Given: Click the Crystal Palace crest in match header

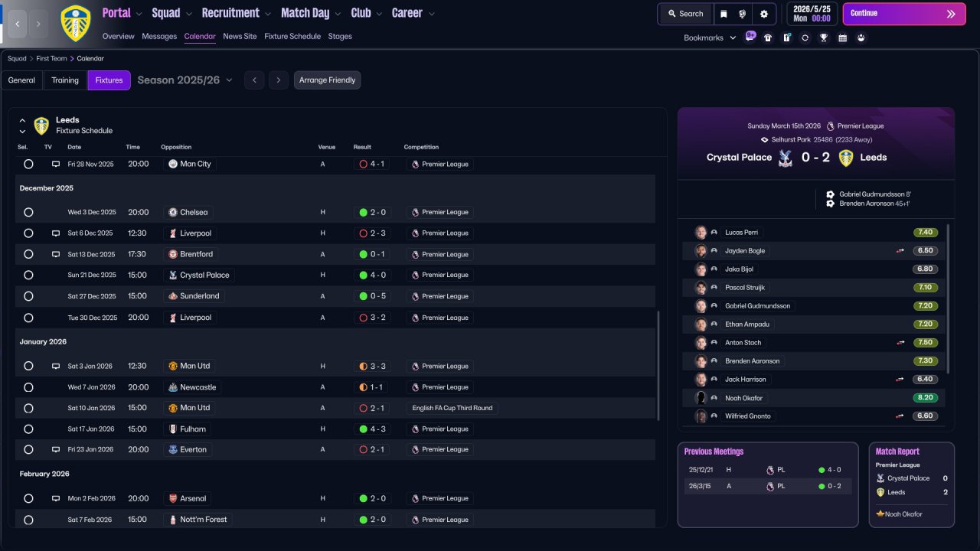Looking at the screenshot, I should (x=785, y=158).
